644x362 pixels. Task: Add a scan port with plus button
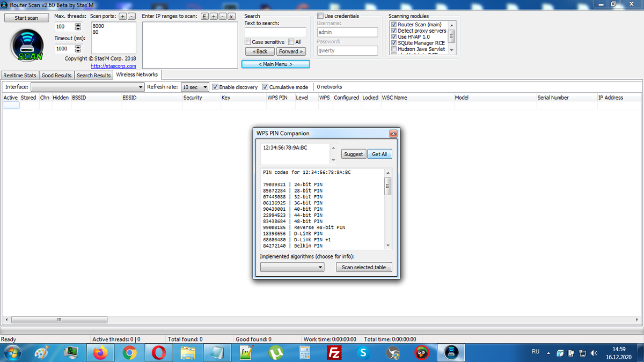click(123, 16)
